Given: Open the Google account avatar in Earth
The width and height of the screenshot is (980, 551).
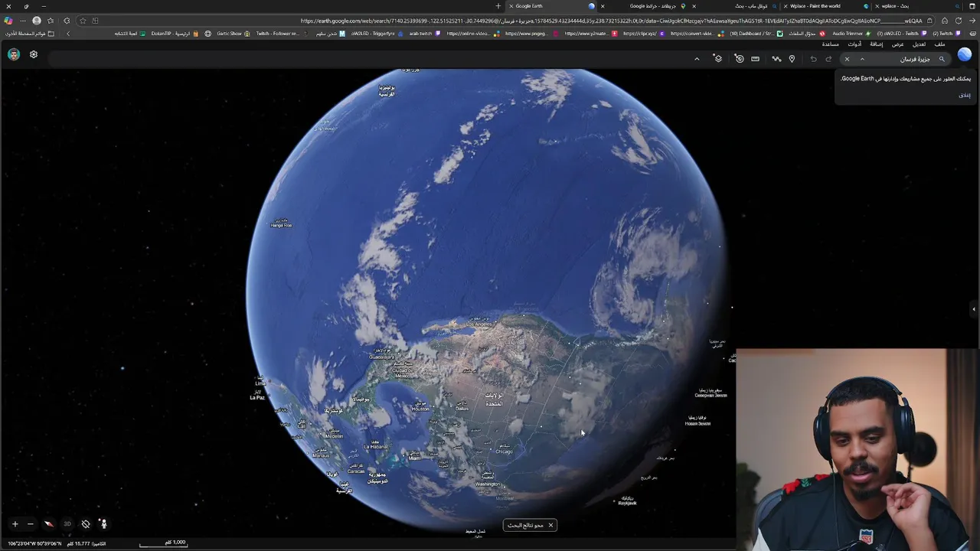Looking at the screenshot, I should 14,54.
